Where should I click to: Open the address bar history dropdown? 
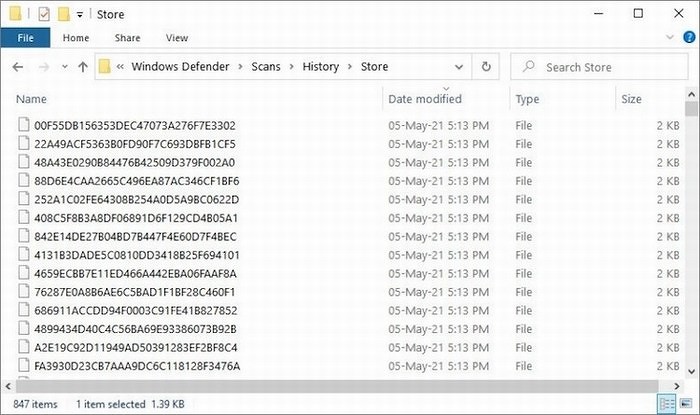(458, 67)
